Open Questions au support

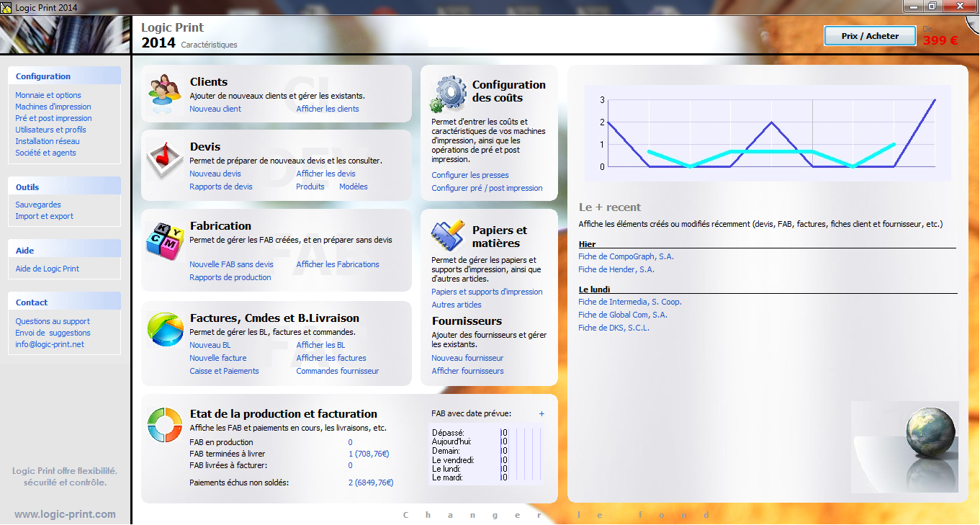(x=53, y=321)
